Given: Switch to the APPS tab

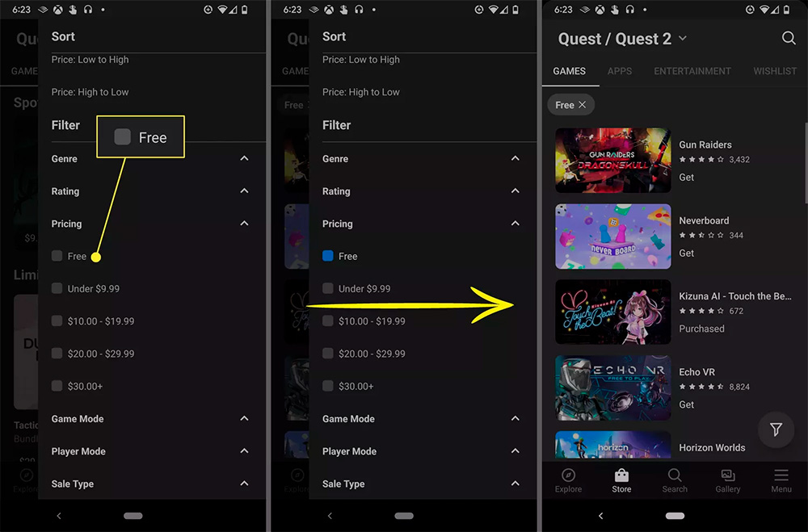Looking at the screenshot, I should pos(620,71).
